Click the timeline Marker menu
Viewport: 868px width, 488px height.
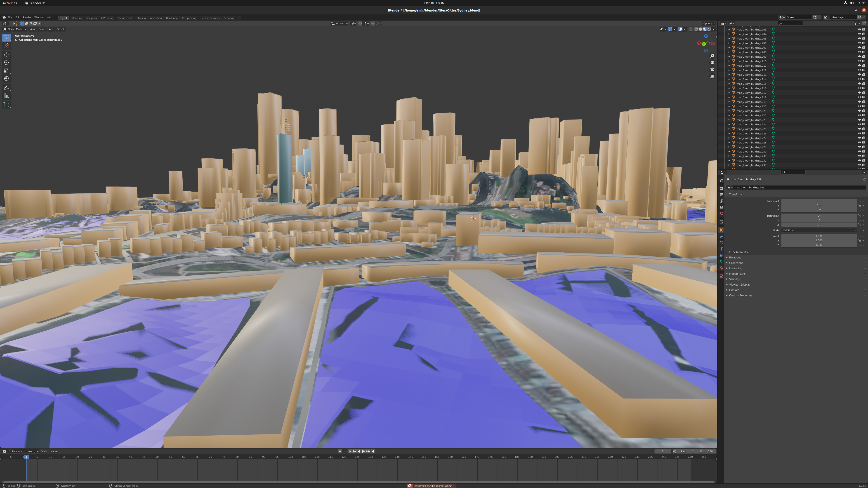pos(54,452)
